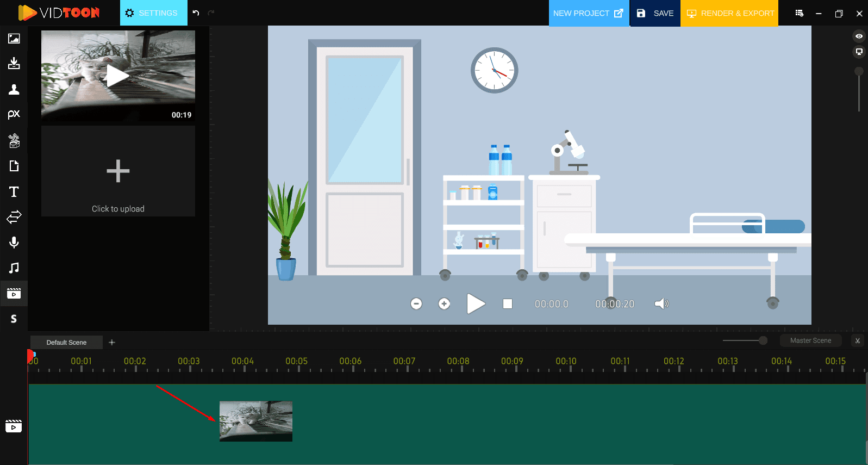Click the 00:00:20 total duration display
The width and height of the screenshot is (868, 465).
tap(615, 304)
